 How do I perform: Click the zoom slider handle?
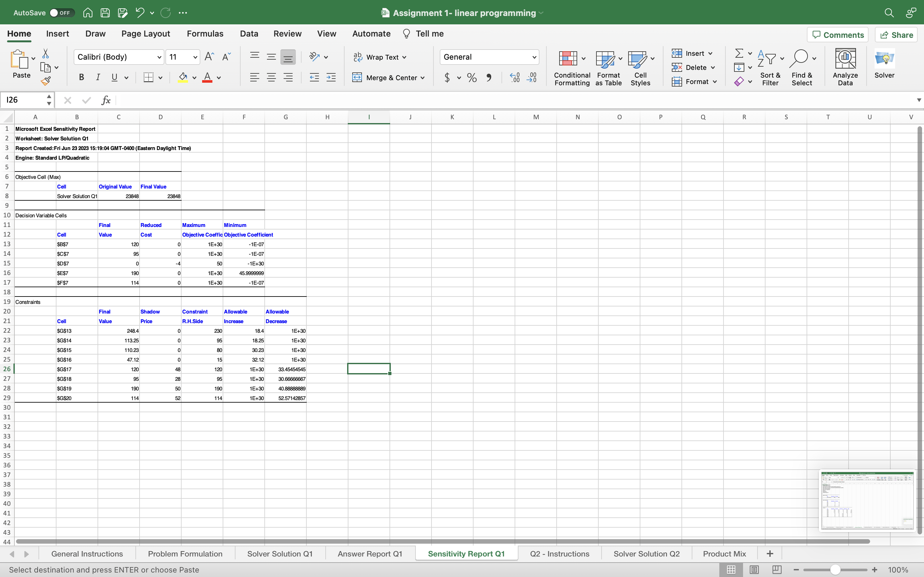pyautogui.click(x=835, y=569)
